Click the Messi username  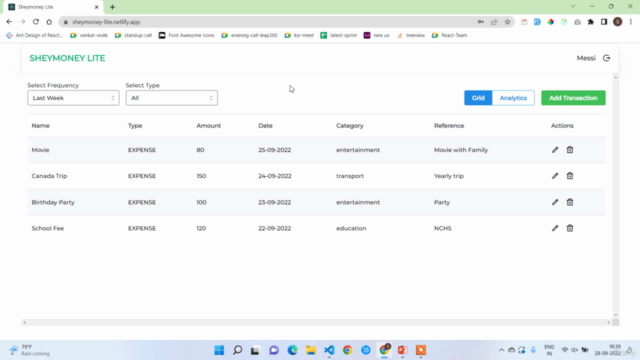click(586, 58)
